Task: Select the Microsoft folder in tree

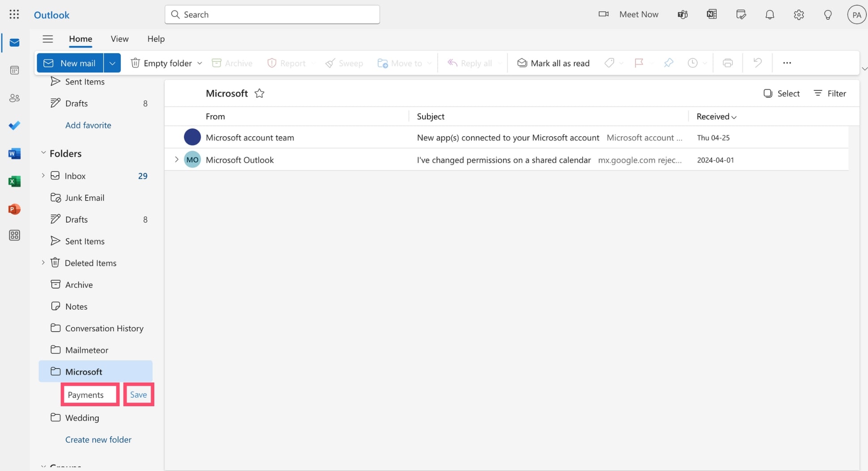Action: (96, 372)
